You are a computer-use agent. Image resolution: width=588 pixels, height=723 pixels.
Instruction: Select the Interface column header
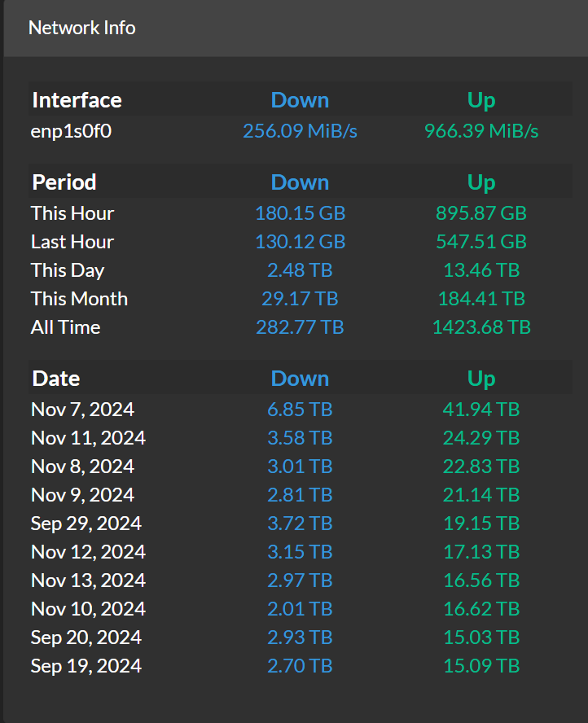coord(77,100)
